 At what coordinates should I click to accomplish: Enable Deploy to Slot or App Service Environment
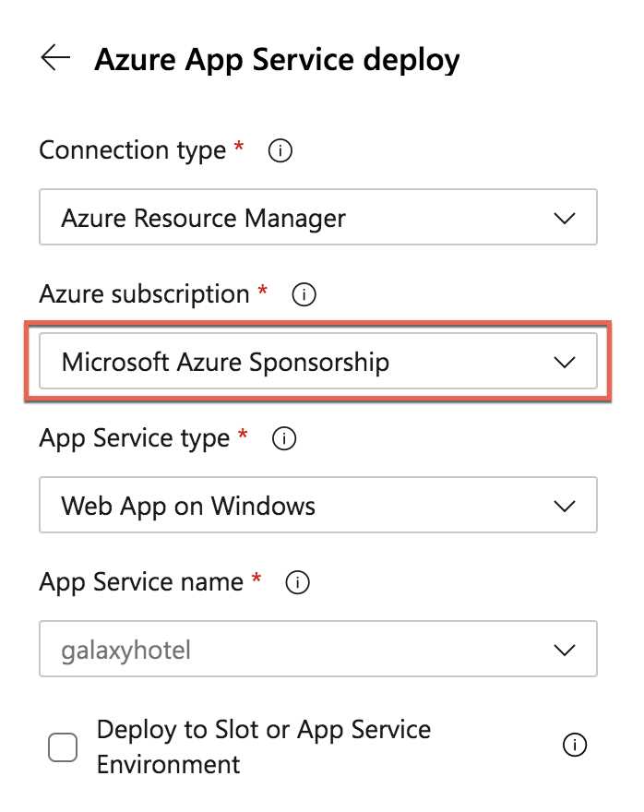pos(63,747)
